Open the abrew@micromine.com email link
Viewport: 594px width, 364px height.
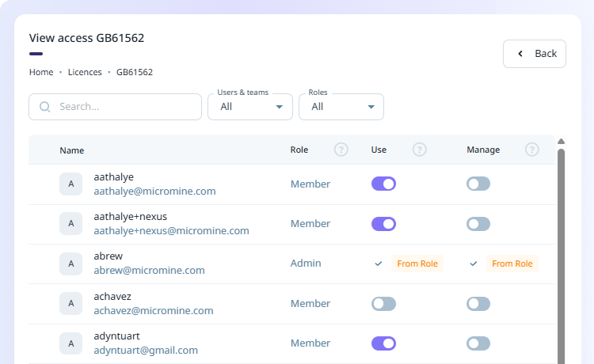coord(149,271)
